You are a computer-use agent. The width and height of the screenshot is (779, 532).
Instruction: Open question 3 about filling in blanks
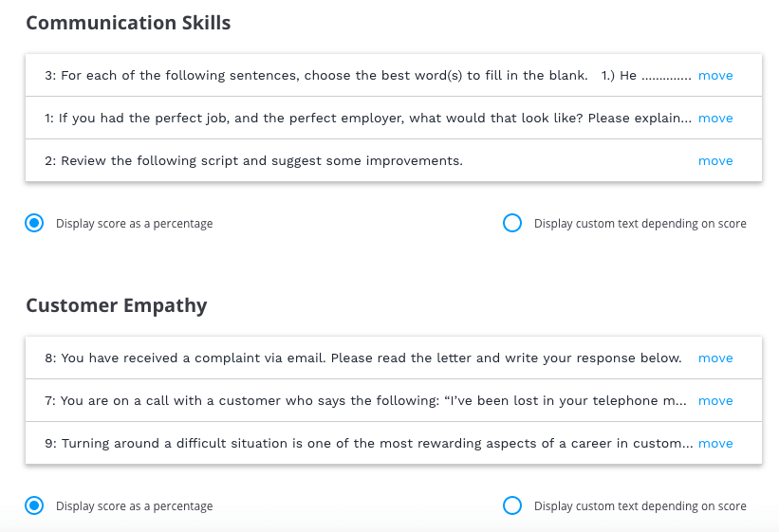[x=367, y=76]
